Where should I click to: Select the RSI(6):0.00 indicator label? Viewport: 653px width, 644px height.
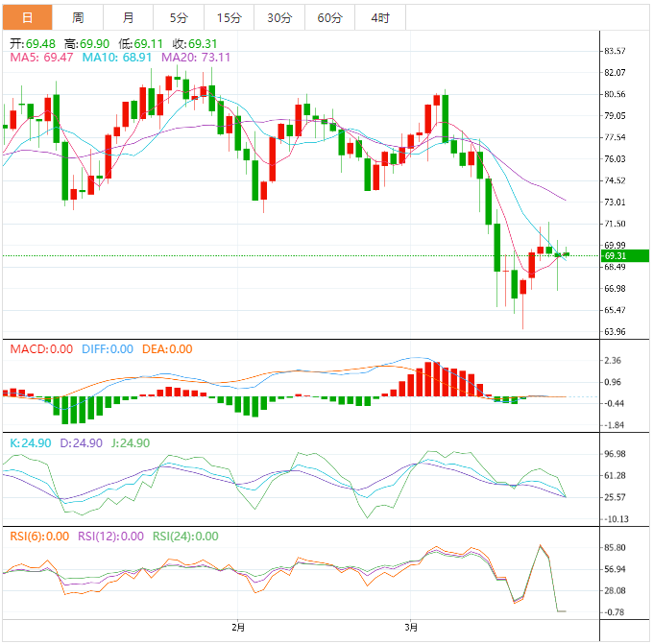tap(39, 537)
